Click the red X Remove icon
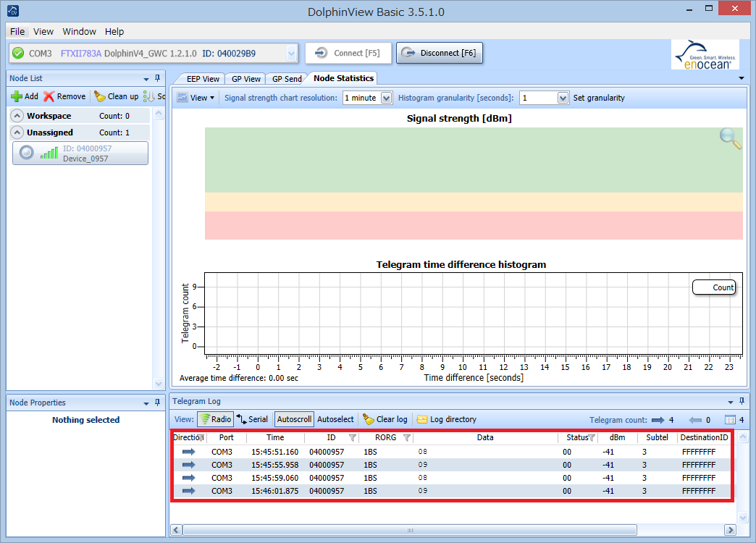 click(49, 96)
